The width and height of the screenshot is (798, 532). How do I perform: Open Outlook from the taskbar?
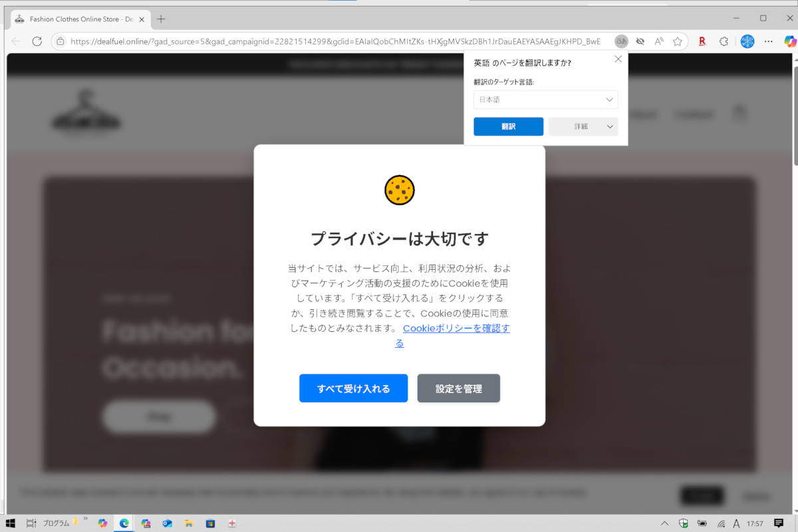[167, 523]
